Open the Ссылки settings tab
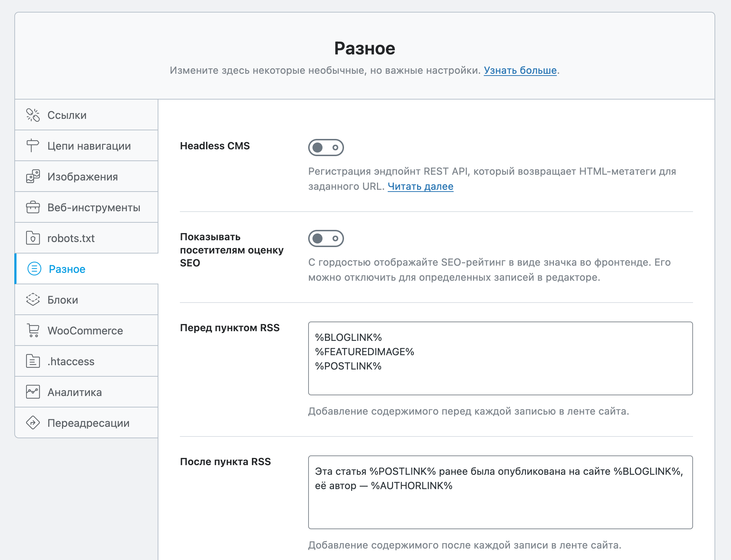This screenshot has width=731, height=560. [86, 115]
